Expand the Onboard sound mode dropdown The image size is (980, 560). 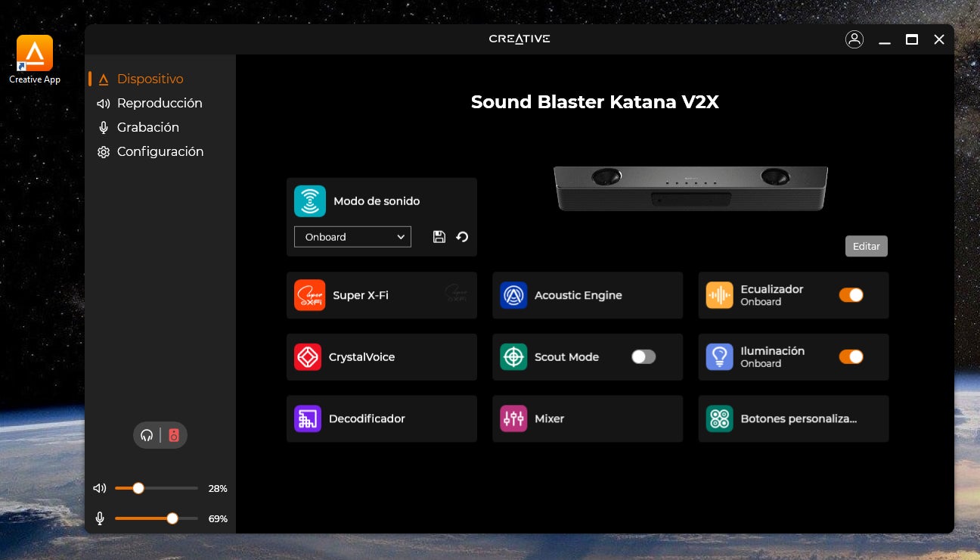(352, 237)
